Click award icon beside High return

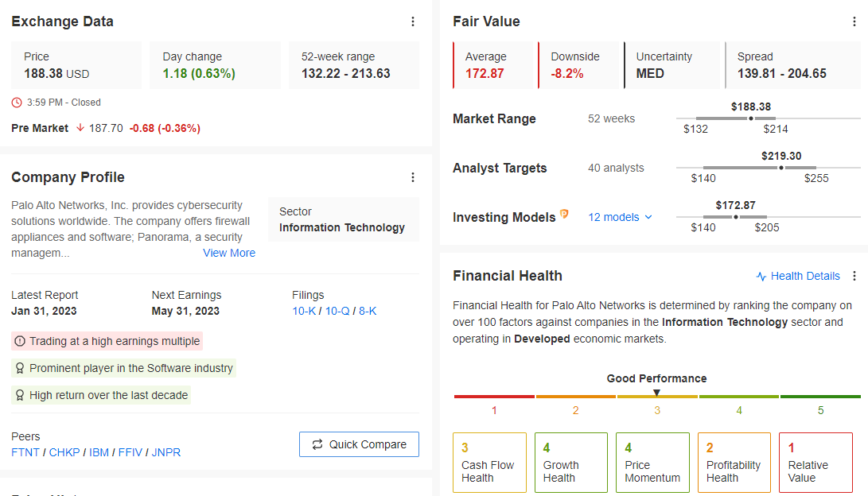[x=20, y=395]
